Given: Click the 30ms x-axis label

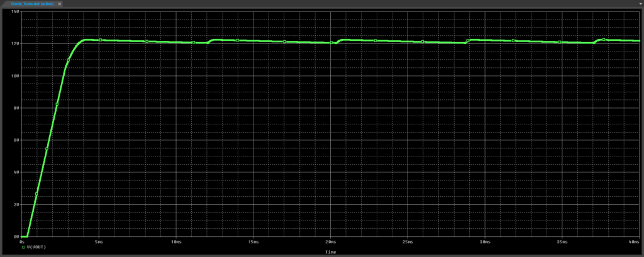Looking at the screenshot, I should click(x=485, y=242).
